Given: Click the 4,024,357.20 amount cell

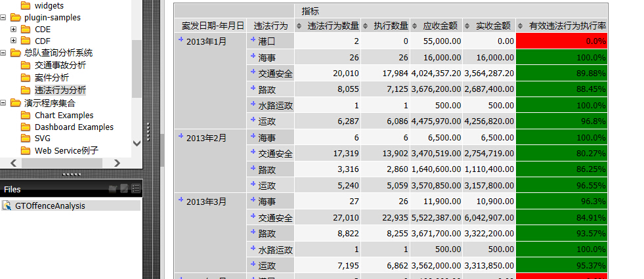Looking at the screenshot, I should click(436, 73).
